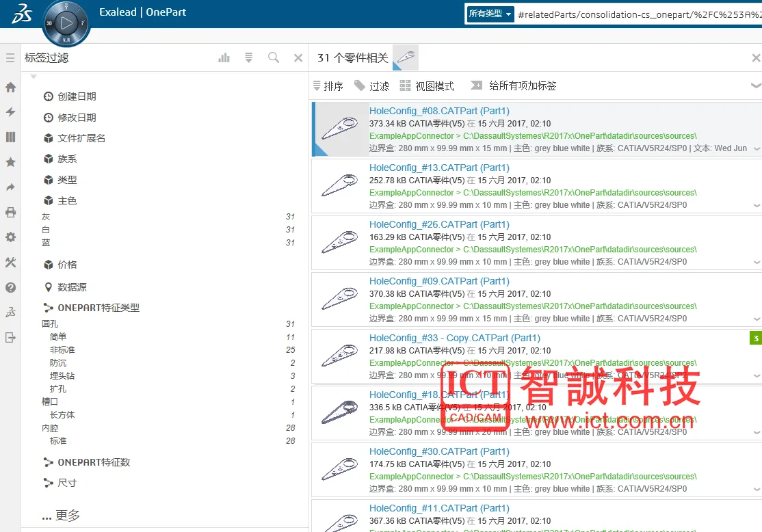Click thumbnail of HoleConfig_#30 part
Image resolution: width=762 pixels, height=532 pixels.
pos(340,469)
